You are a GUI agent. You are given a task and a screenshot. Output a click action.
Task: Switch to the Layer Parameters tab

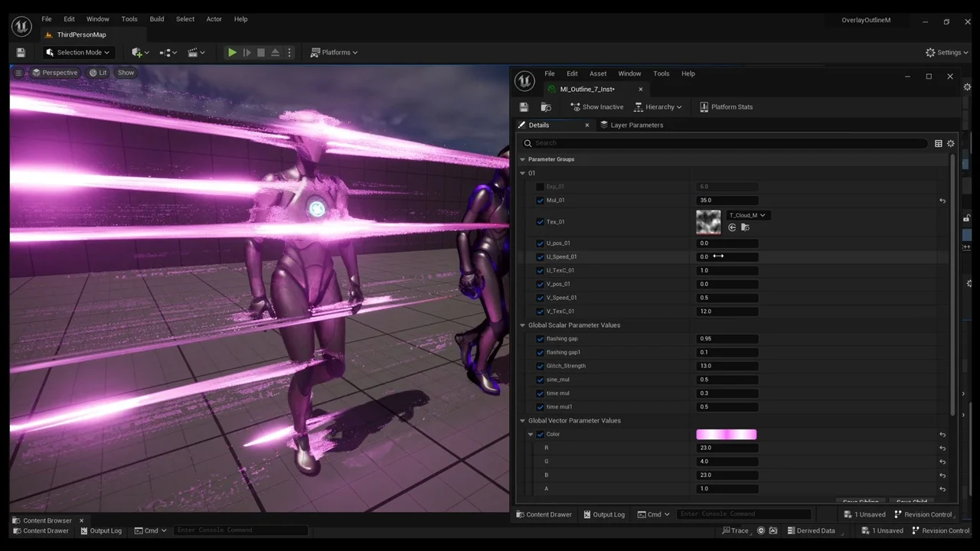[635, 125]
